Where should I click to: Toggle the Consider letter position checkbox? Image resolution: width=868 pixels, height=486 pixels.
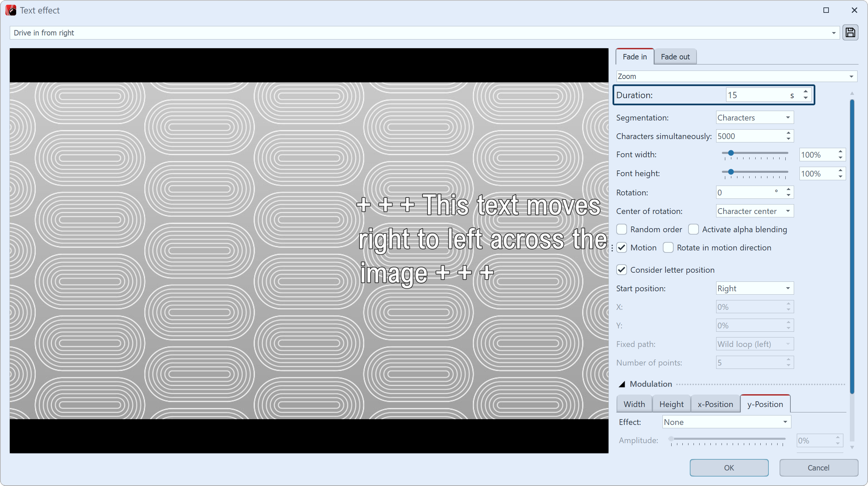pyautogui.click(x=622, y=270)
